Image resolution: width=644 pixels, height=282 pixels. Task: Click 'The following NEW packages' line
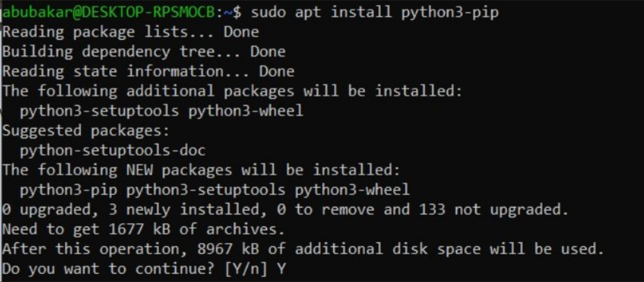[x=201, y=170]
